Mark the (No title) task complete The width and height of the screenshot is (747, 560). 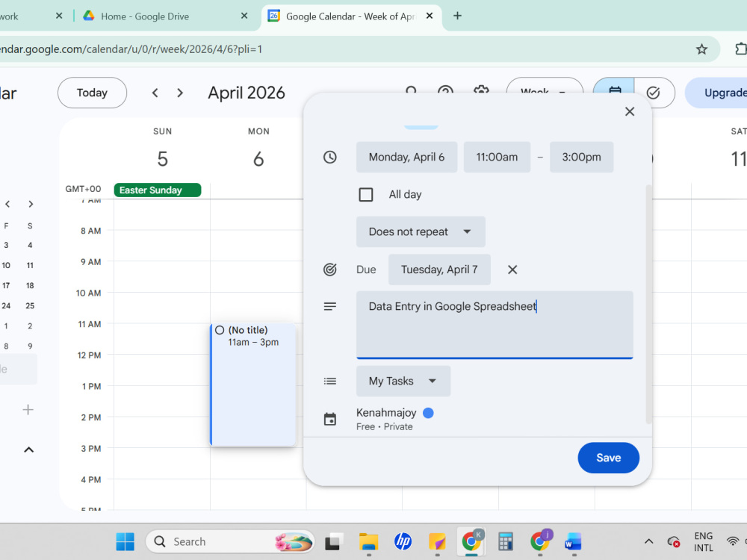220,330
